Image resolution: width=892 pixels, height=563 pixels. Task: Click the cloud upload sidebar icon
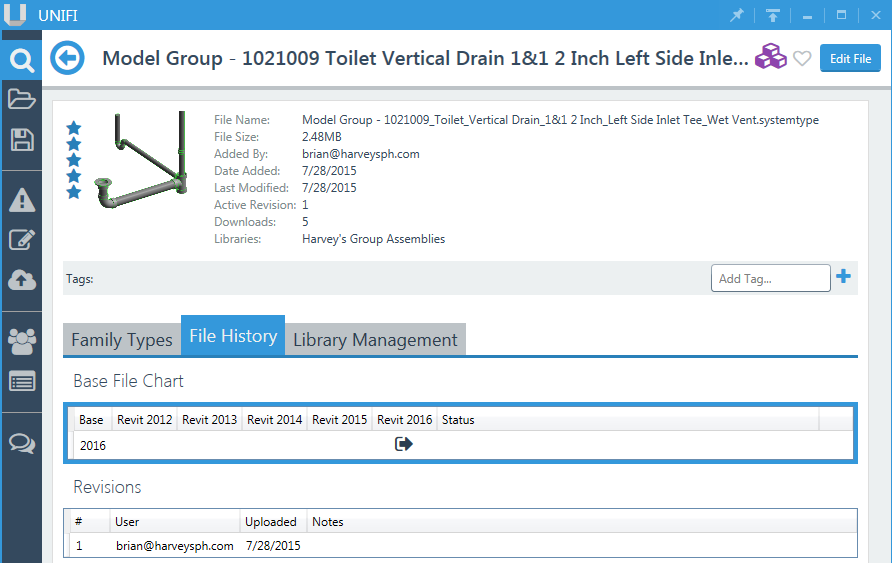(22, 280)
